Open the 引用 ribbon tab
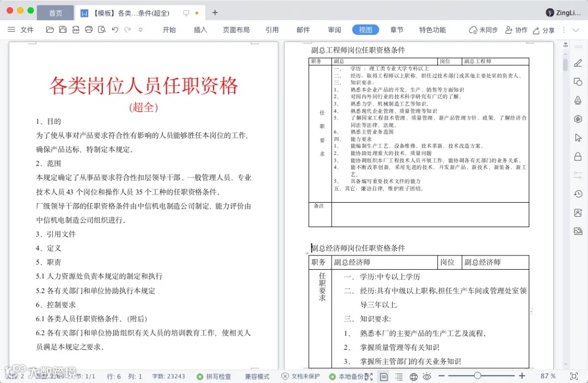The width and height of the screenshot is (588, 383). tap(272, 29)
